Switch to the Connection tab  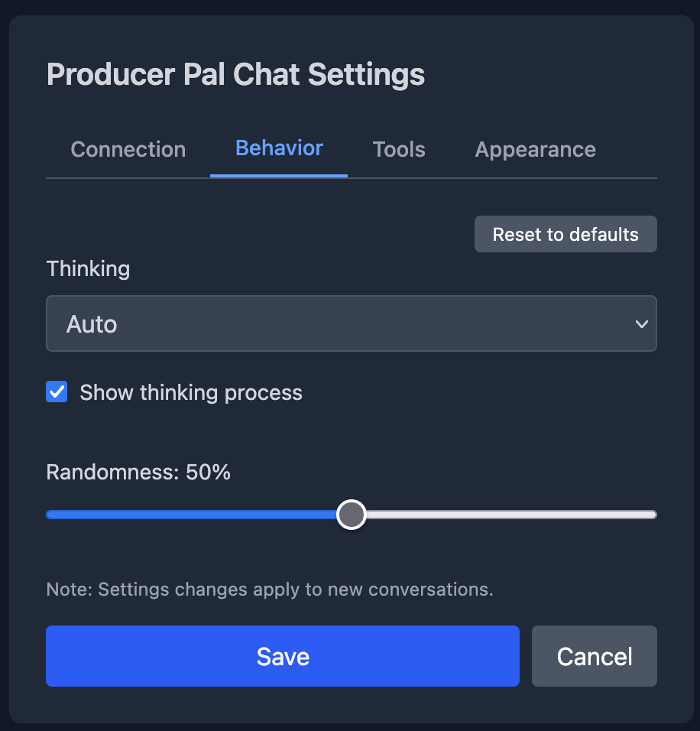128,149
